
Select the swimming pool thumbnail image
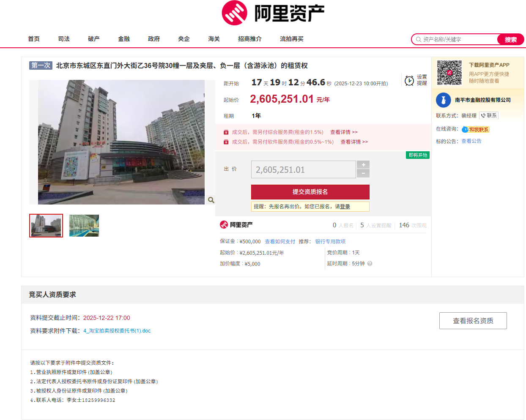(84, 226)
